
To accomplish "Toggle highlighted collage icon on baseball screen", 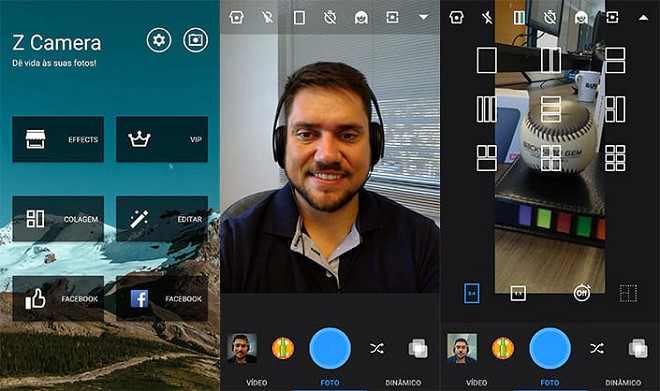I will [x=519, y=18].
